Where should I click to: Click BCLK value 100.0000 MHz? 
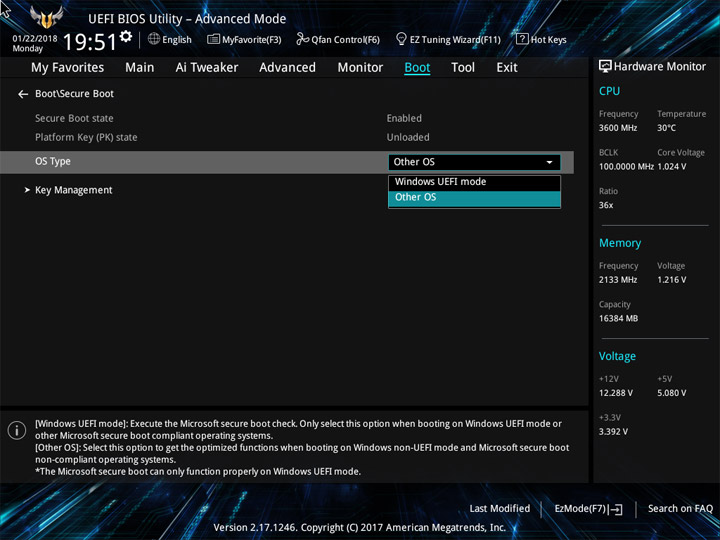click(626, 167)
